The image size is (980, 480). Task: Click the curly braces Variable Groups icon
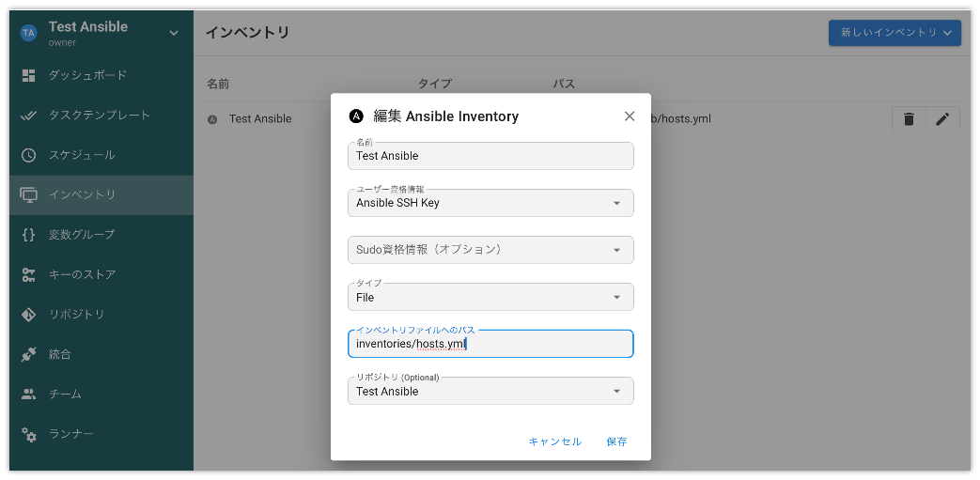tap(29, 235)
